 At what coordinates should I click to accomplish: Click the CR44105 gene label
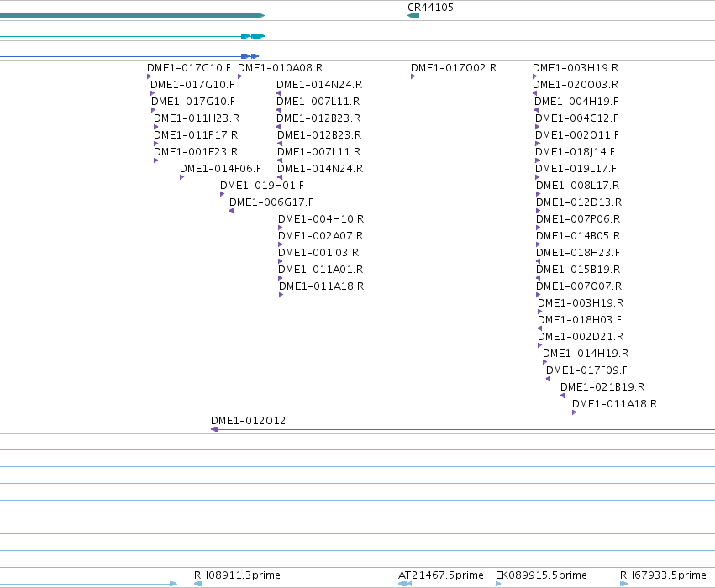(x=430, y=8)
